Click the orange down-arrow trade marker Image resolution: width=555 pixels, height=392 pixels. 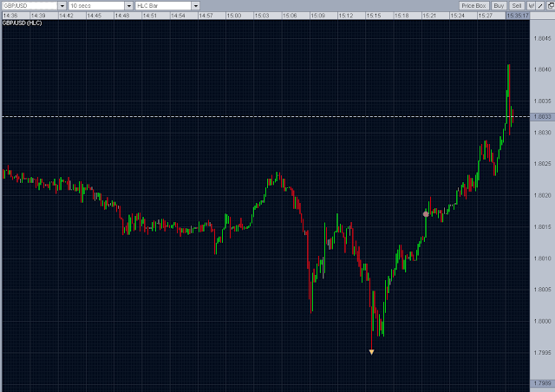click(x=371, y=352)
